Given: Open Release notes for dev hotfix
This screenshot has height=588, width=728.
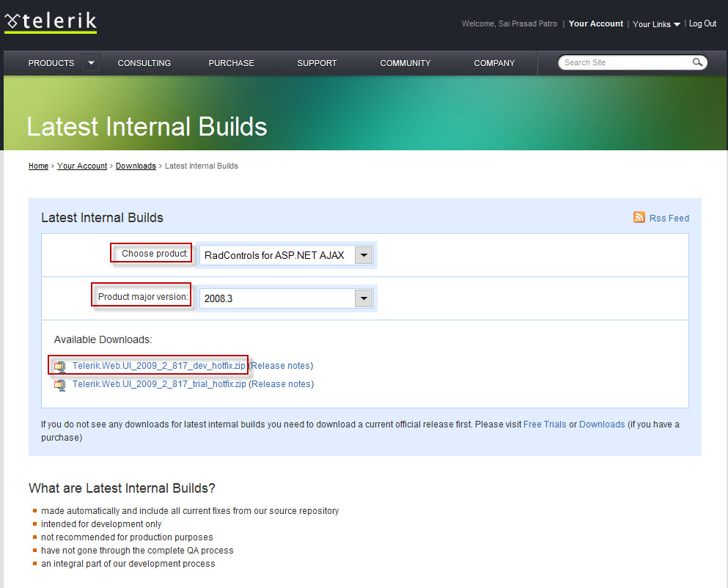Looking at the screenshot, I should [281, 366].
